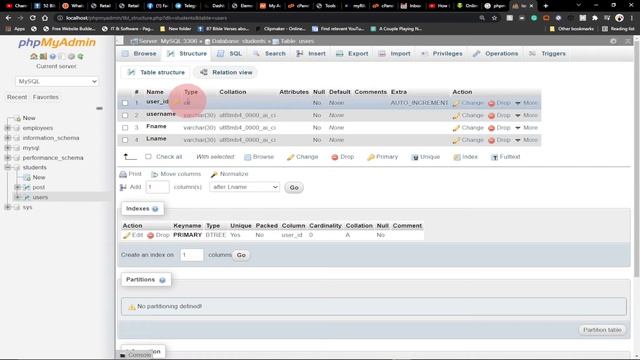640x360 pixels.
Task: Tick the checkbox for the user_id column
Action: tap(125, 103)
